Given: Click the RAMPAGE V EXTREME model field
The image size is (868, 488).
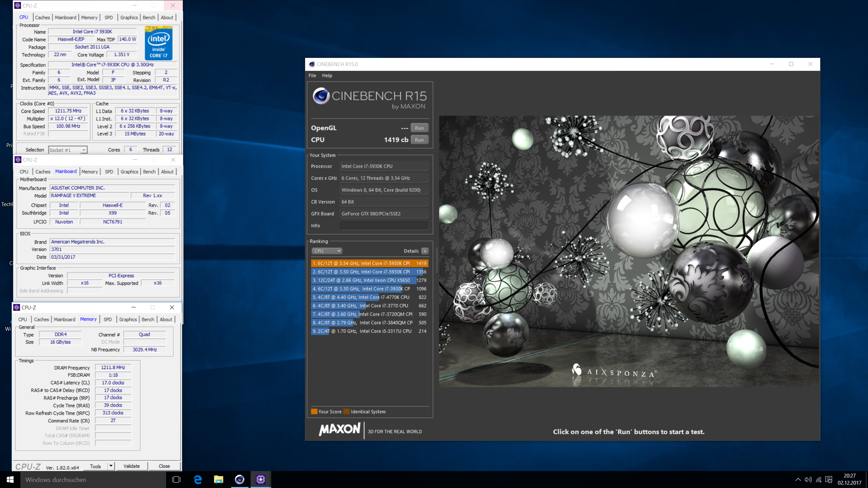Looking at the screenshot, I should [90, 196].
